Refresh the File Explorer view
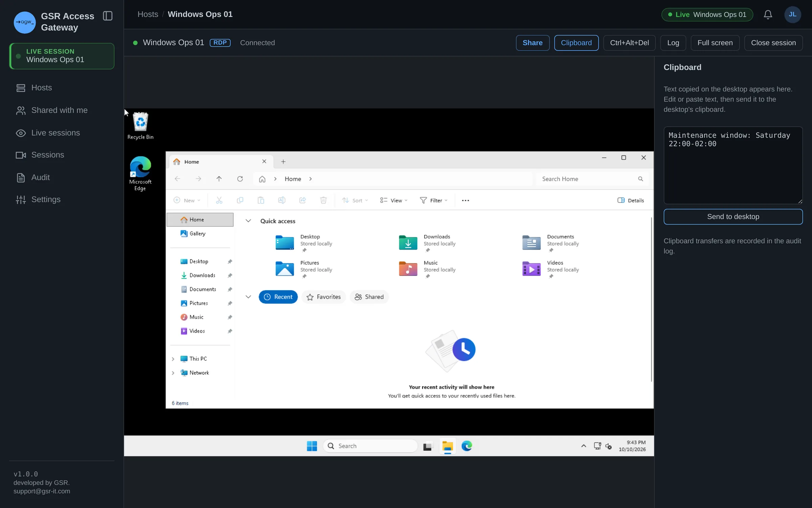Image resolution: width=812 pixels, height=508 pixels. click(x=240, y=179)
